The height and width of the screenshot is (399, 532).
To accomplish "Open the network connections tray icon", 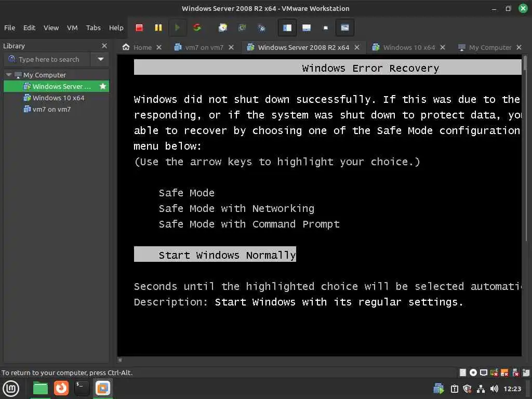I will coord(481,389).
